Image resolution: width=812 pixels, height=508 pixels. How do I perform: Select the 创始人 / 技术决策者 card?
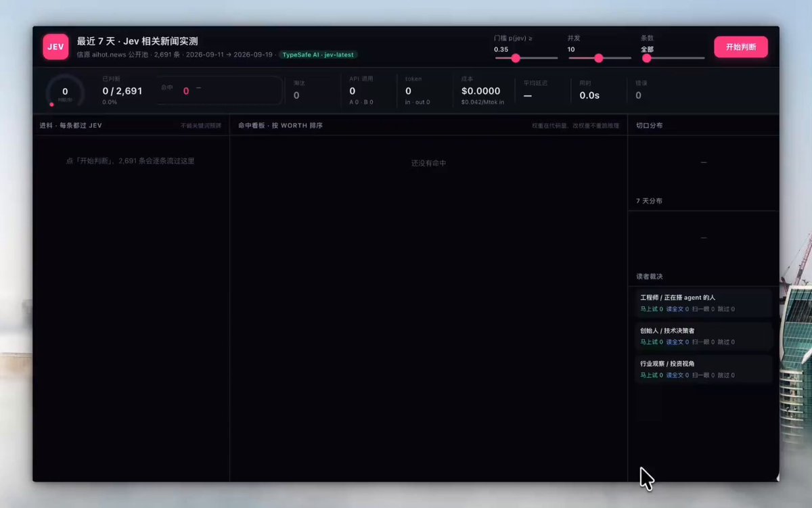[704, 336]
